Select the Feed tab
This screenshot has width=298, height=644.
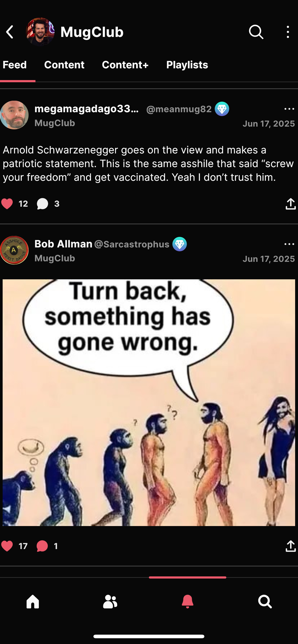click(x=14, y=65)
